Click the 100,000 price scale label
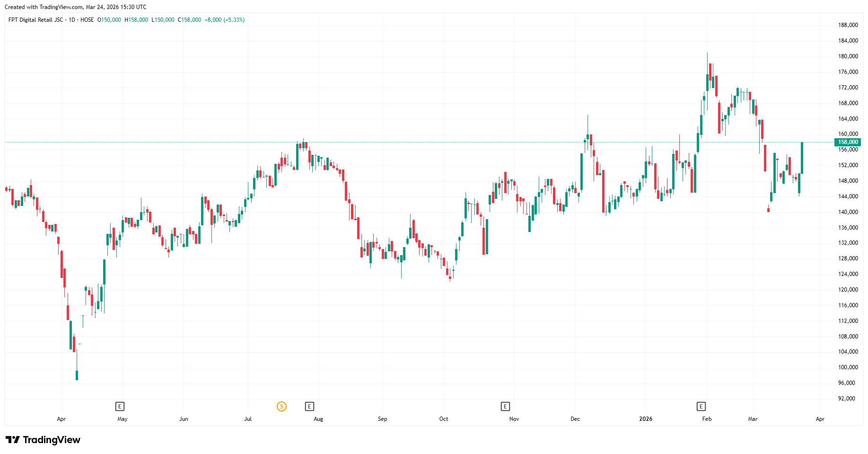 coord(848,367)
